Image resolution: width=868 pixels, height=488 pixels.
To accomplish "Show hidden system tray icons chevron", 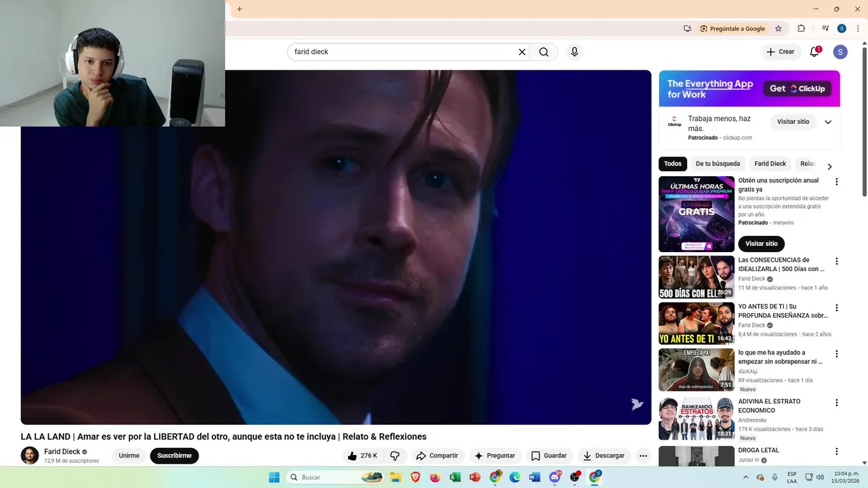I will [746, 477].
